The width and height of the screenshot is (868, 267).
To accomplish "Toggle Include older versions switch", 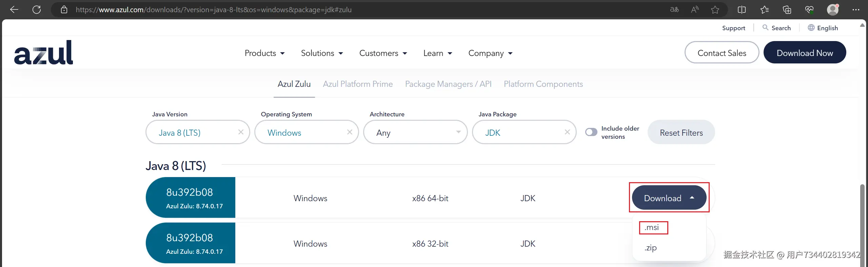I will point(591,132).
